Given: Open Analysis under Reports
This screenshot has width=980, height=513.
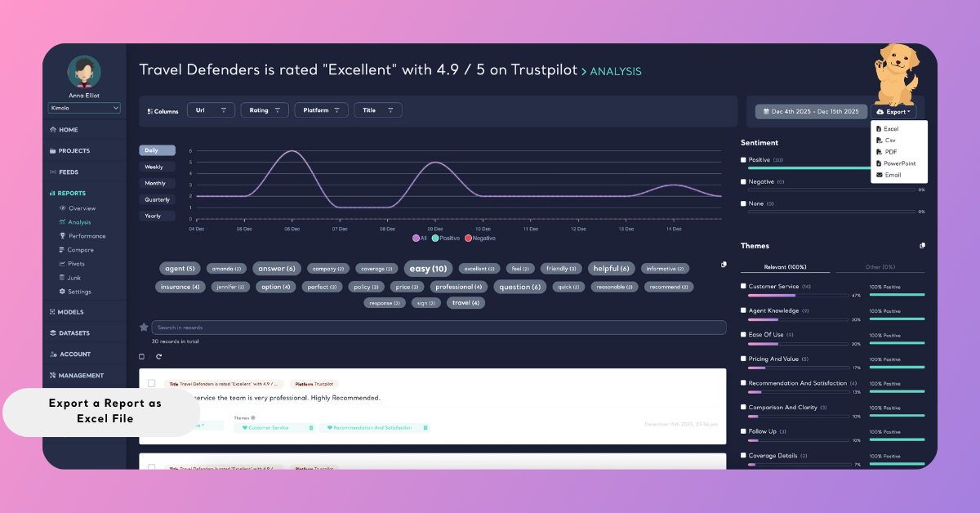Looking at the screenshot, I should [x=79, y=222].
